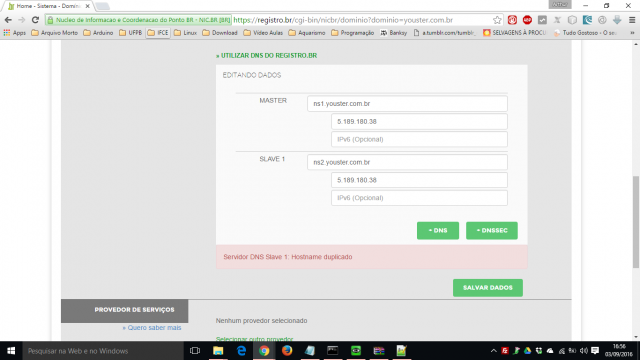Reload the page with the refresh icon
The height and width of the screenshot is (360, 640).
tap(36, 20)
